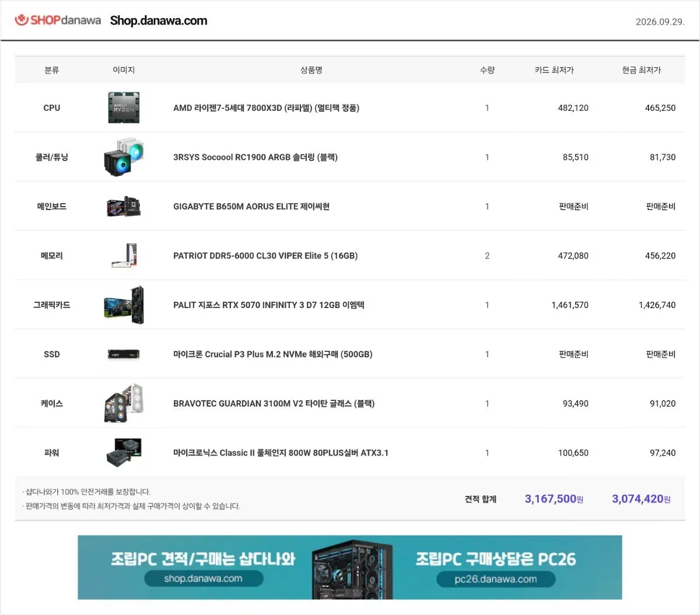
Task: Open the AMD Ryzen CPU thumbnail image
Action: (x=124, y=107)
